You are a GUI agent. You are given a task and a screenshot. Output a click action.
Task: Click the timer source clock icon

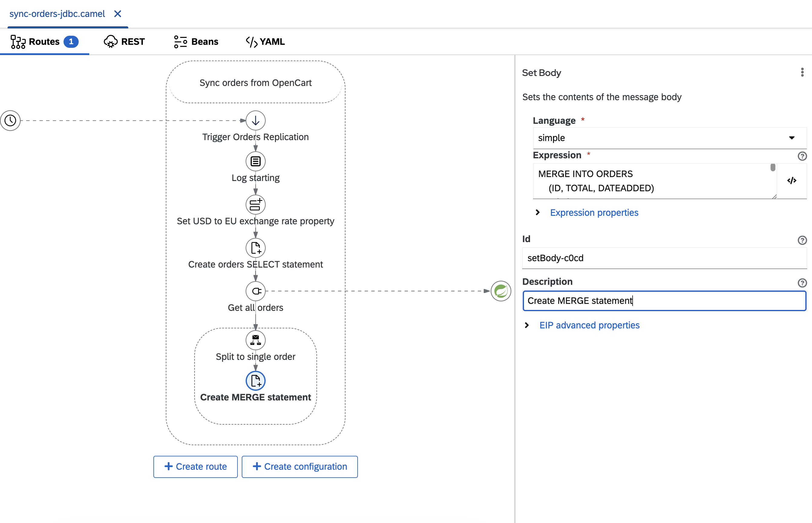click(x=11, y=120)
